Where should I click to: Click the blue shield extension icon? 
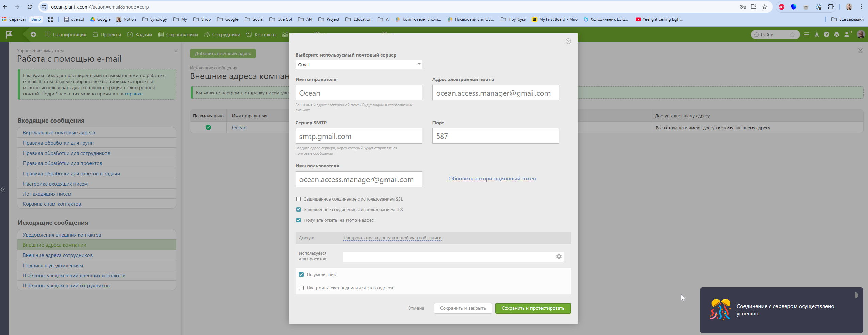(x=794, y=7)
